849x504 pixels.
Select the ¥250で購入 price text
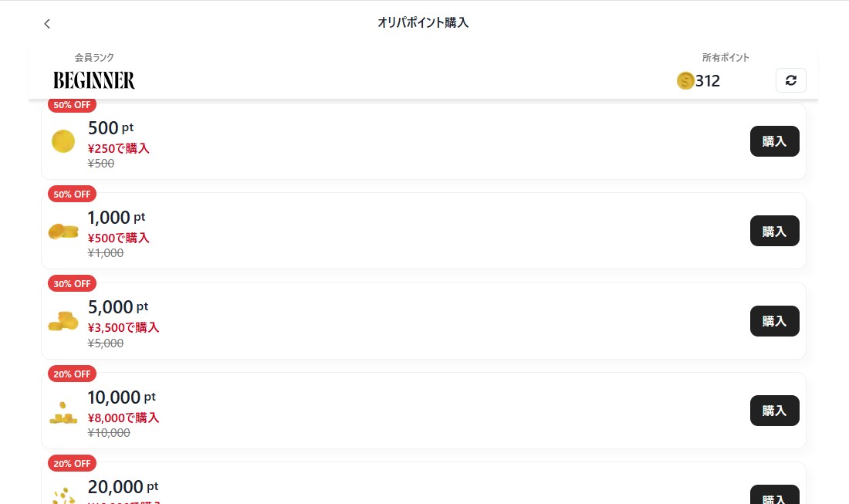119,148
